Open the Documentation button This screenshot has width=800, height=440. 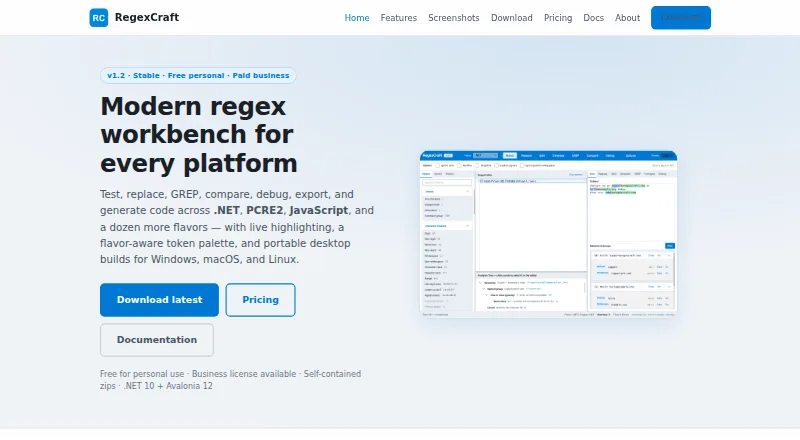pyautogui.click(x=157, y=340)
